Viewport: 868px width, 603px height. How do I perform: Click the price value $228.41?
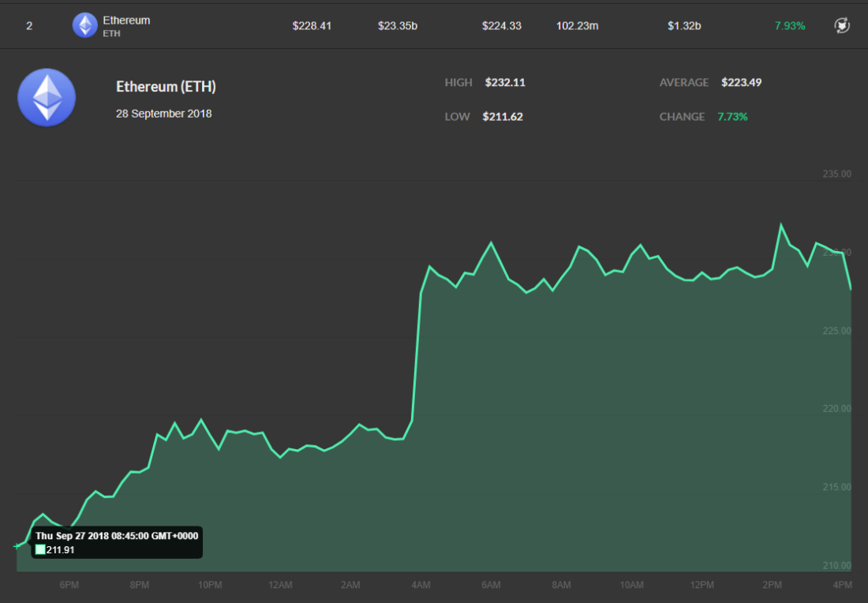coord(312,26)
